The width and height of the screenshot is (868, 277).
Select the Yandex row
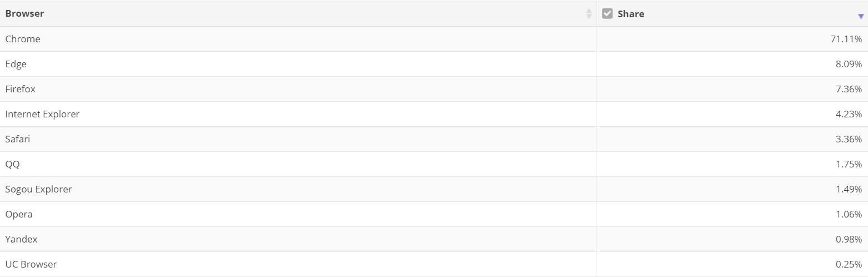pos(434,239)
